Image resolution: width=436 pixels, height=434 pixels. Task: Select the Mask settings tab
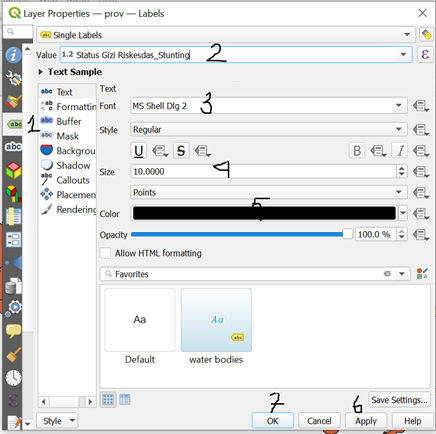[67, 136]
